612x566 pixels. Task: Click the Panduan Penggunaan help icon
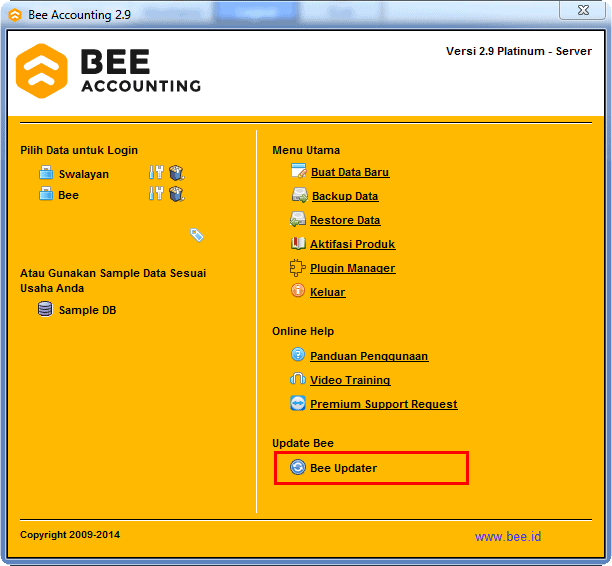[298, 354]
